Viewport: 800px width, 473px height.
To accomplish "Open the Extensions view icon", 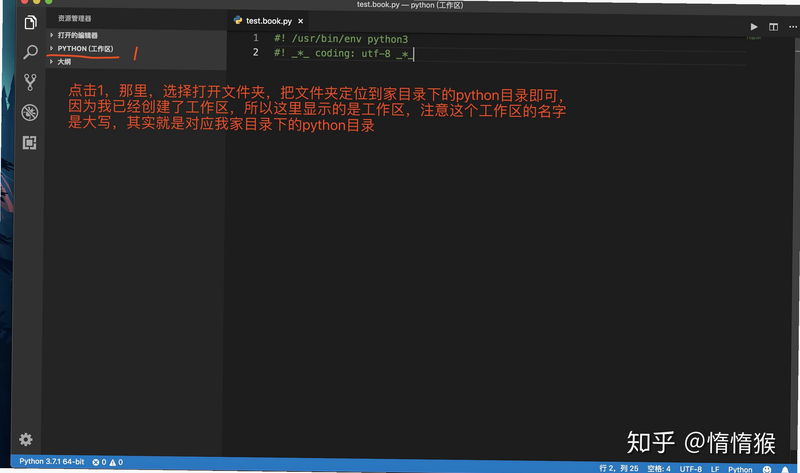I will pyautogui.click(x=30, y=143).
